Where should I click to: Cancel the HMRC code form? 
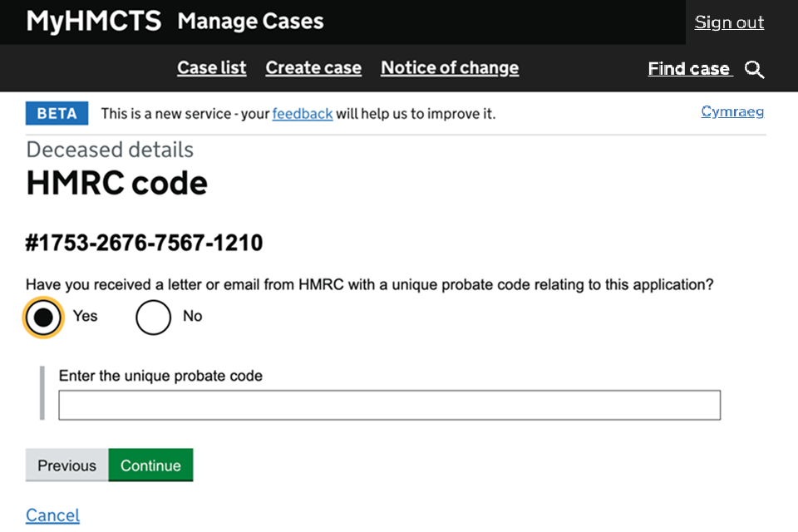[x=52, y=515]
